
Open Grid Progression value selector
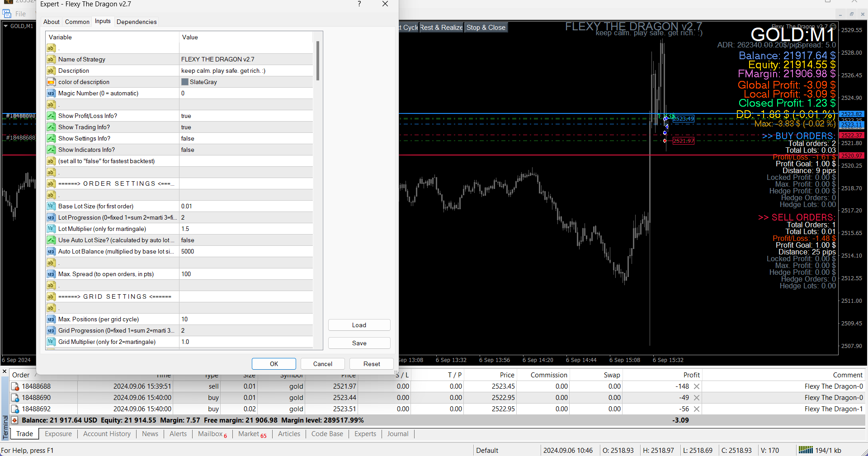(246, 331)
